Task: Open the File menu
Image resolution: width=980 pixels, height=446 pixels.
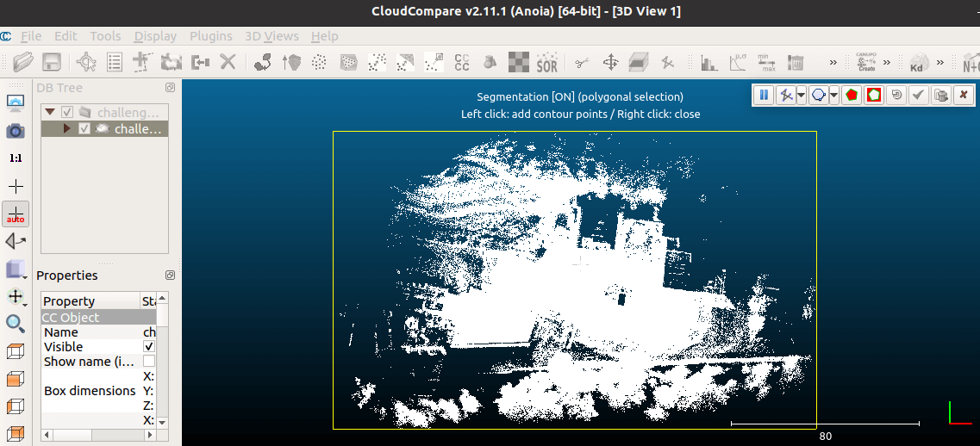Action: [31, 36]
